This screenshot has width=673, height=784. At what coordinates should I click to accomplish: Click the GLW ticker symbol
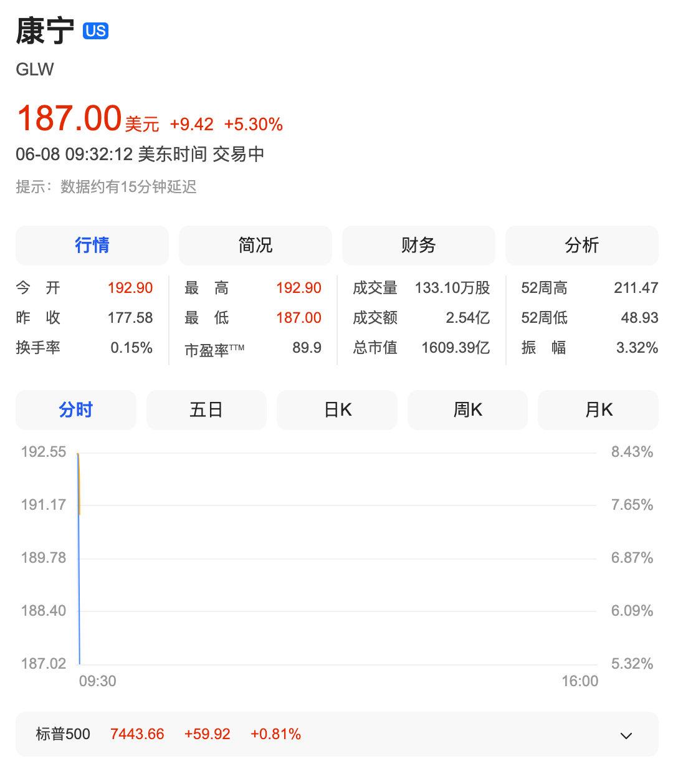35,69
